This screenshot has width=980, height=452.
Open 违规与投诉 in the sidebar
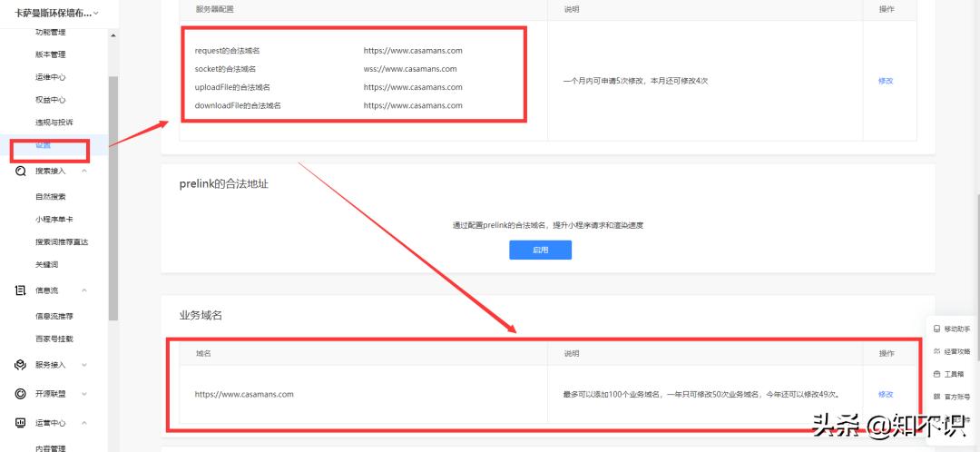54,122
